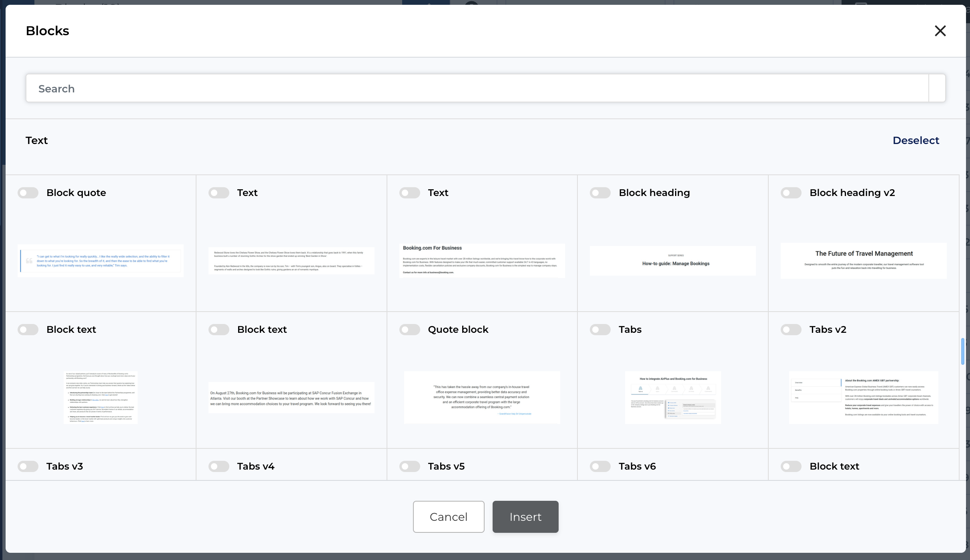The height and width of the screenshot is (560, 970).
Task: Enable the Tabs v5 toggle
Action: pos(409,466)
